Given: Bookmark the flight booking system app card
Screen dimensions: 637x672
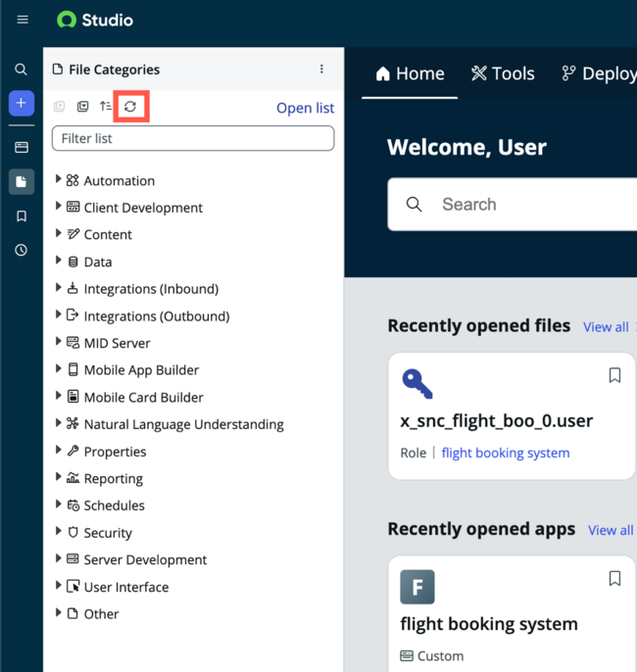Looking at the screenshot, I should [x=614, y=579].
